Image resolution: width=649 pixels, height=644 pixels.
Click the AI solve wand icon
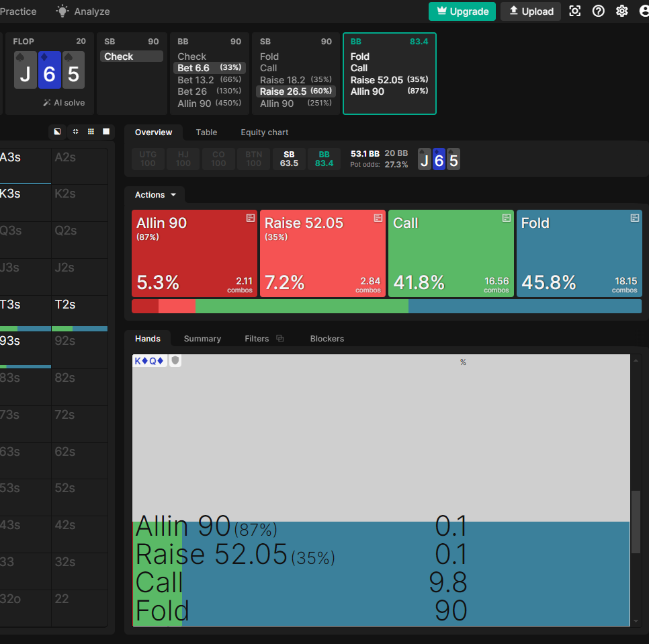pos(47,103)
